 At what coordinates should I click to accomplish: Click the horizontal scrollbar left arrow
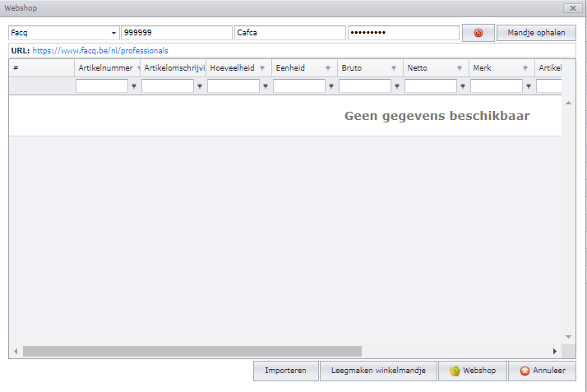(16, 351)
